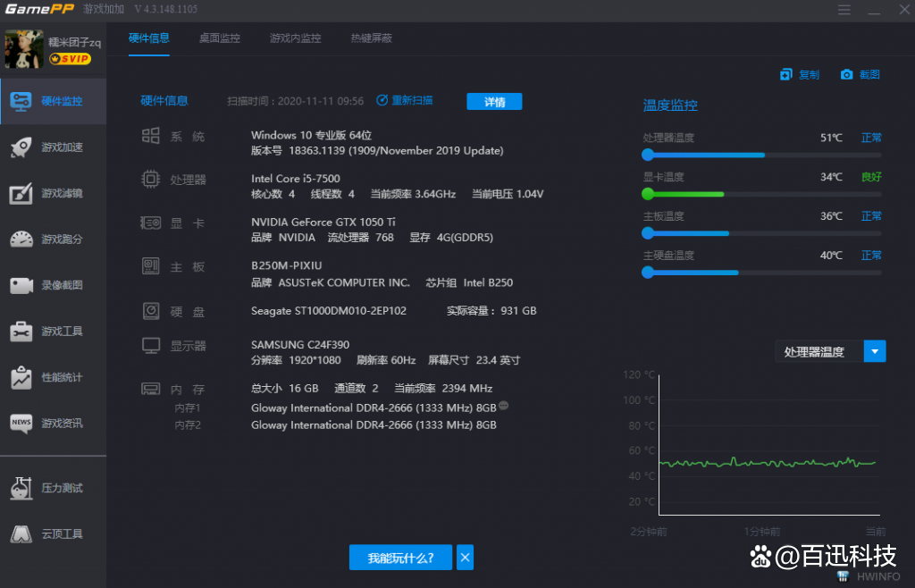Click the chat bubble next to 内存1

(504, 406)
